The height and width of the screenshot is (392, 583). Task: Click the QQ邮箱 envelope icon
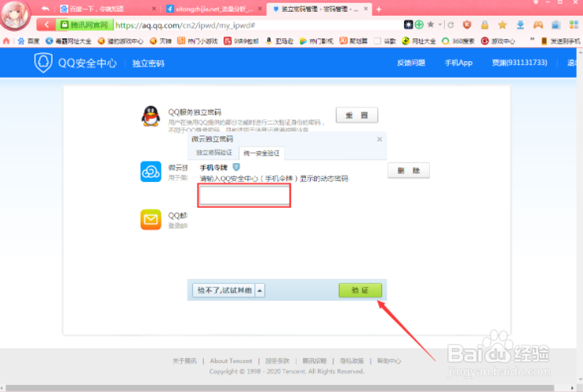pos(151,220)
